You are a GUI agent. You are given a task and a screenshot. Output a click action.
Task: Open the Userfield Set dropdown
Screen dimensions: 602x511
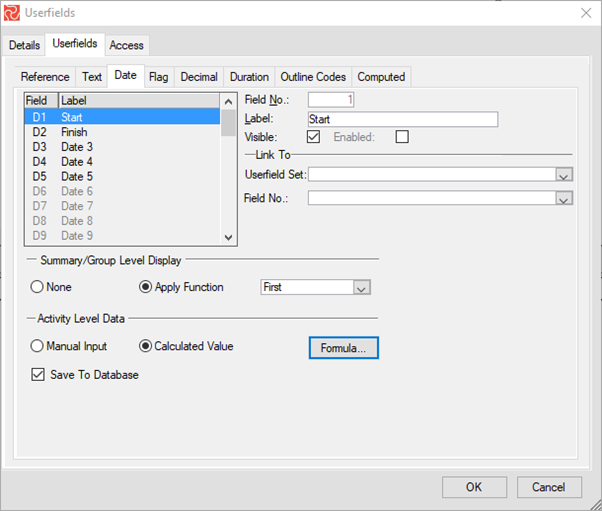click(x=564, y=175)
